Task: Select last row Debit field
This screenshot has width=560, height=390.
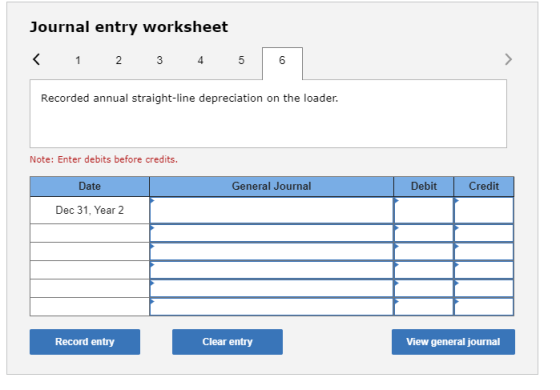Action: (x=424, y=307)
